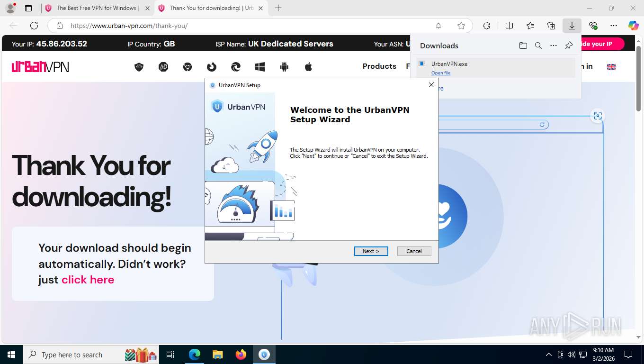Go back in the browser
This screenshot has width=644, height=364.
point(13,26)
